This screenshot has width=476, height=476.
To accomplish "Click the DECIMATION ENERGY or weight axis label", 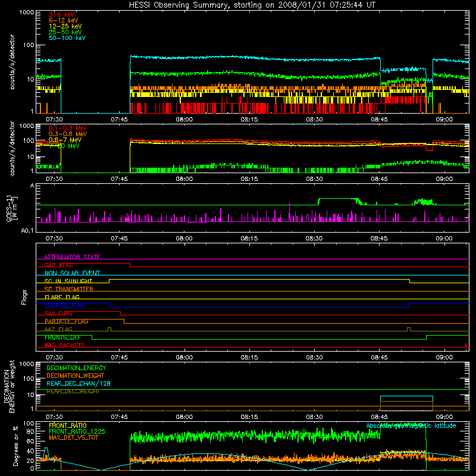I will (9, 386).
